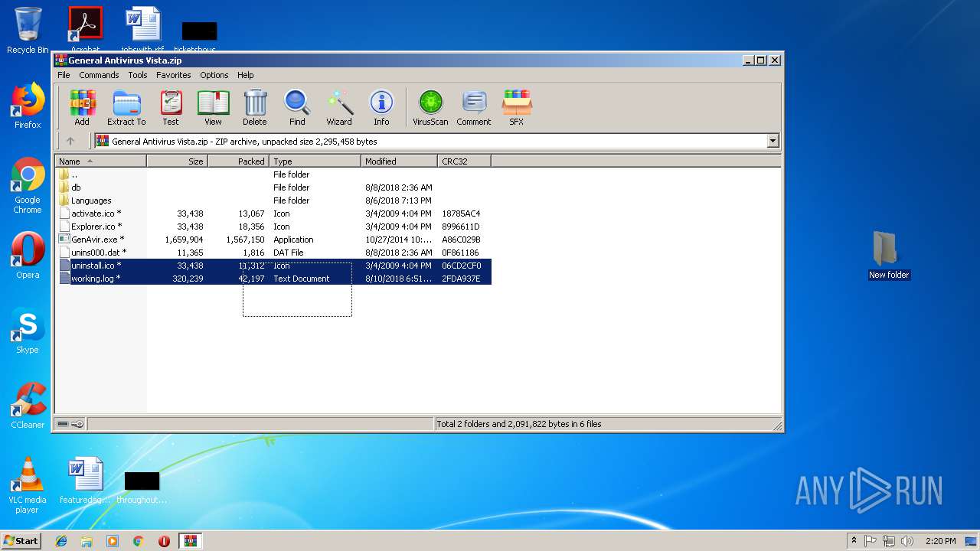The width and height of the screenshot is (980, 551).
Task: Sort by Packed column header
Action: [239, 161]
